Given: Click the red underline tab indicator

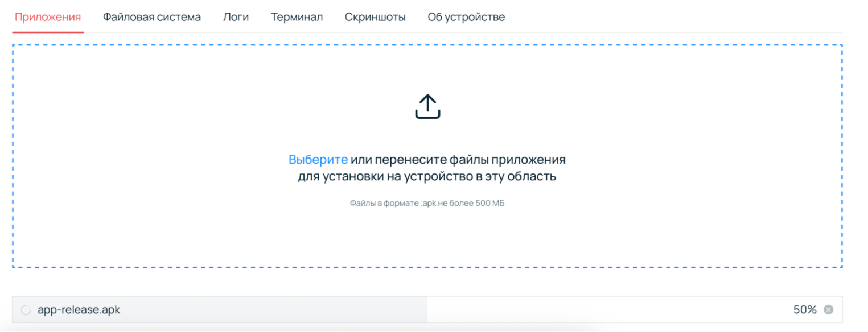Looking at the screenshot, I should (x=47, y=32).
